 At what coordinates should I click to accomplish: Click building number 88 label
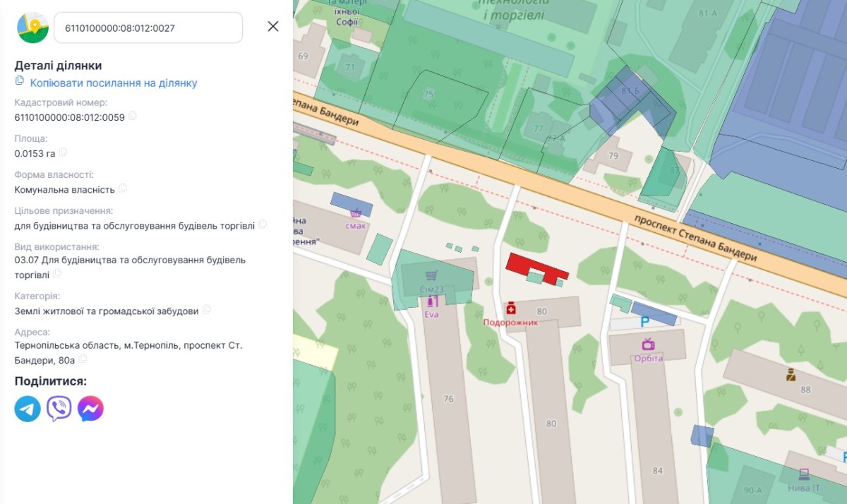click(x=805, y=390)
